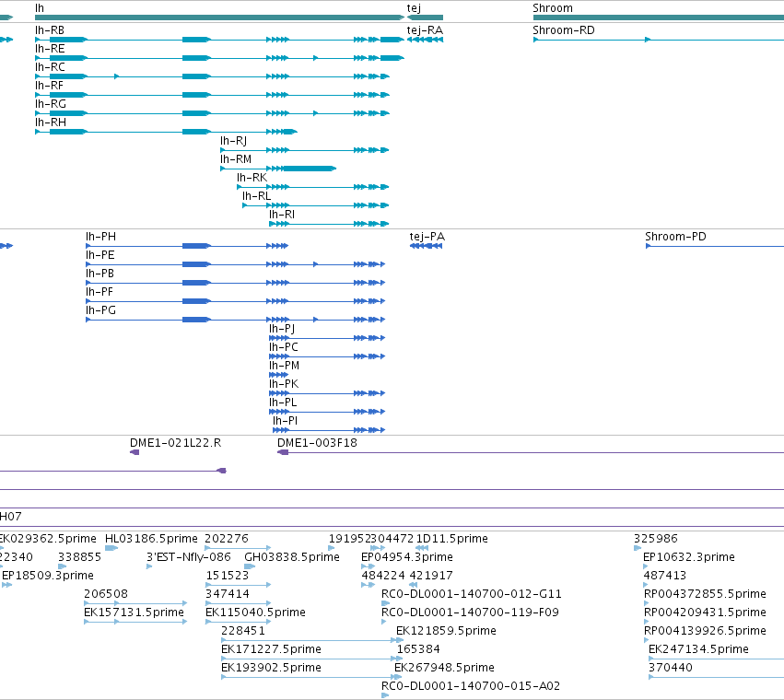Click the RC0-DL0001-140700-012-G11 label

(x=472, y=594)
